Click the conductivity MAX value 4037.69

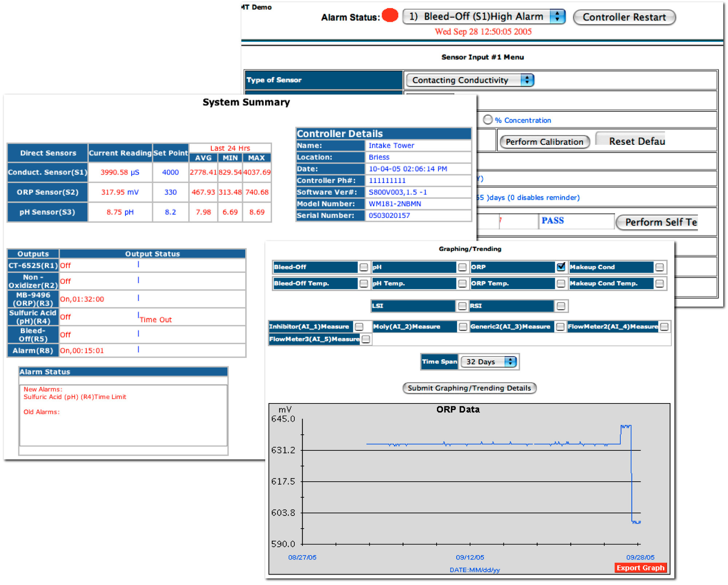click(x=257, y=172)
